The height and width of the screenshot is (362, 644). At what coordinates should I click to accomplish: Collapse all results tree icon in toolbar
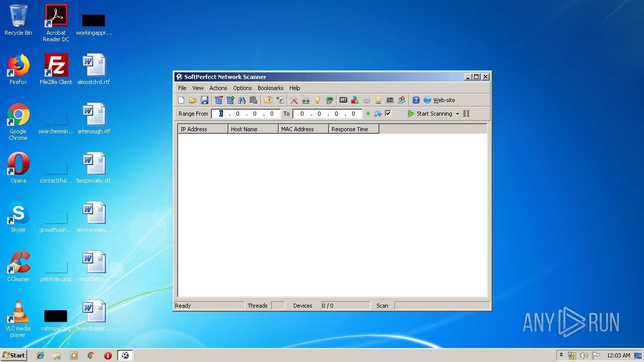tap(219, 100)
